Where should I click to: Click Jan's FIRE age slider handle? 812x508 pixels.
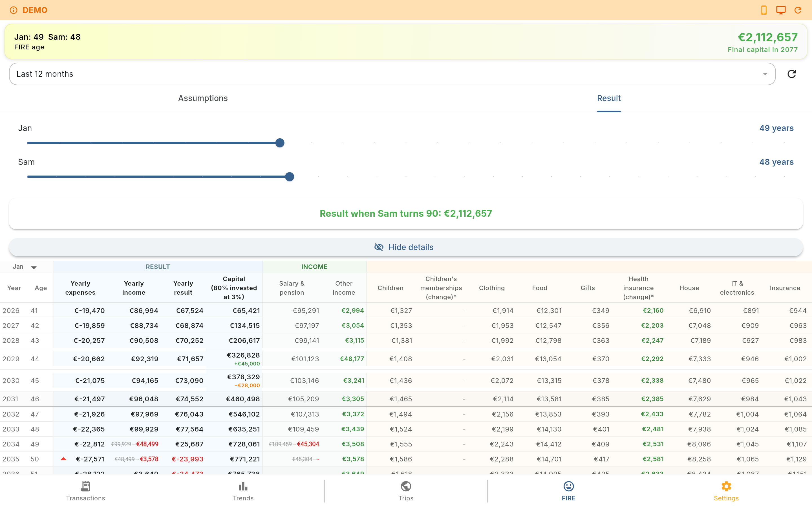click(x=280, y=143)
